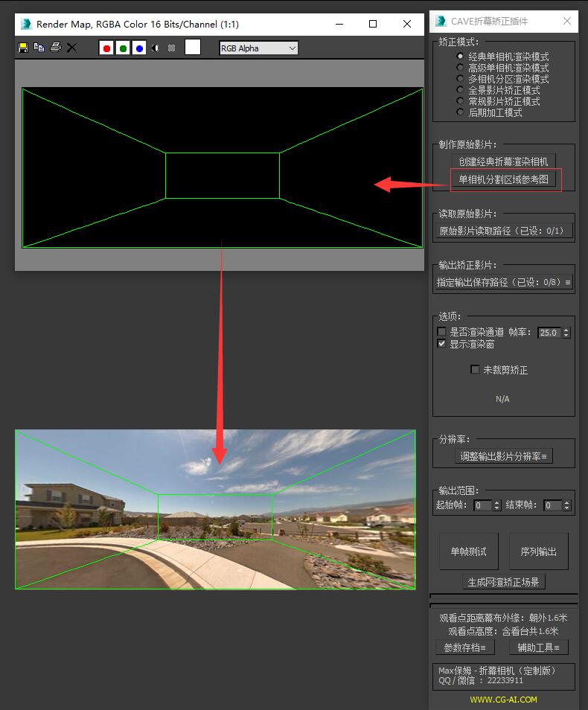Viewport: 588px width, 710px height.
Task: Click the Clear (X) icon in render toolbar
Action: (x=71, y=48)
